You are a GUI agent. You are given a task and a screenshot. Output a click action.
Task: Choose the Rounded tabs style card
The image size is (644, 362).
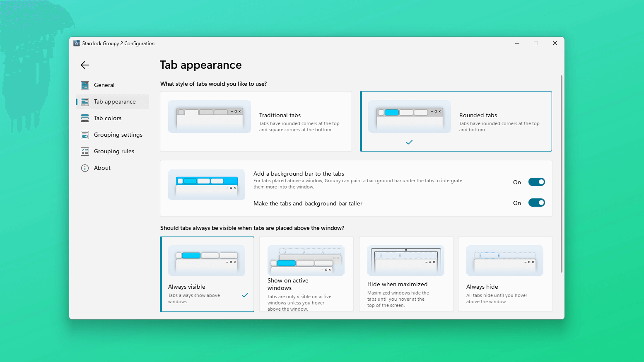[x=456, y=121]
